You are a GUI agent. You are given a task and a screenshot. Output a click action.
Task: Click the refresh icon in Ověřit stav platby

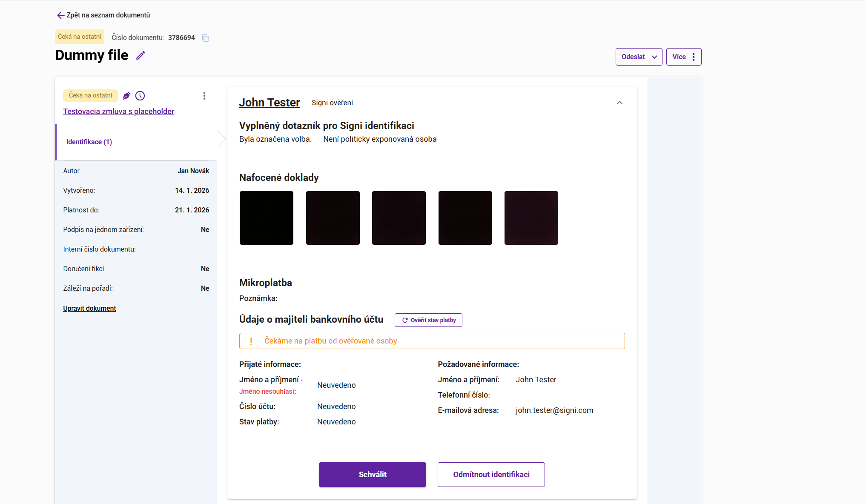(405, 320)
